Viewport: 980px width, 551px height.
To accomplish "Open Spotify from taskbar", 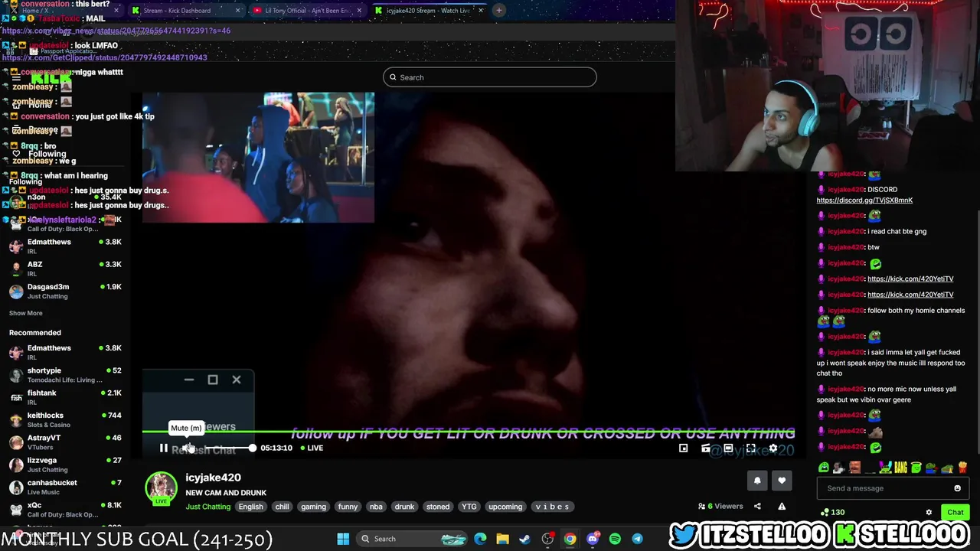I will [615, 539].
